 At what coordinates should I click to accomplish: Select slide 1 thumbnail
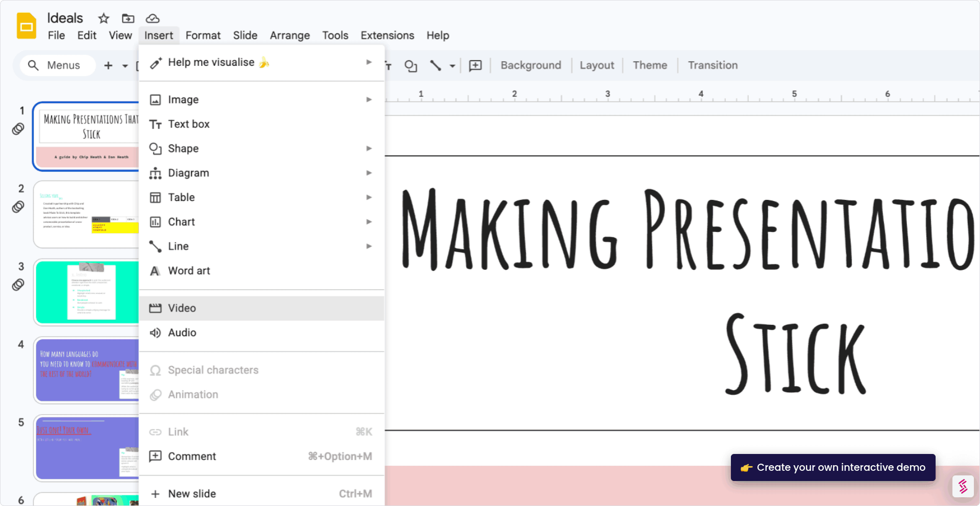[87, 137]
